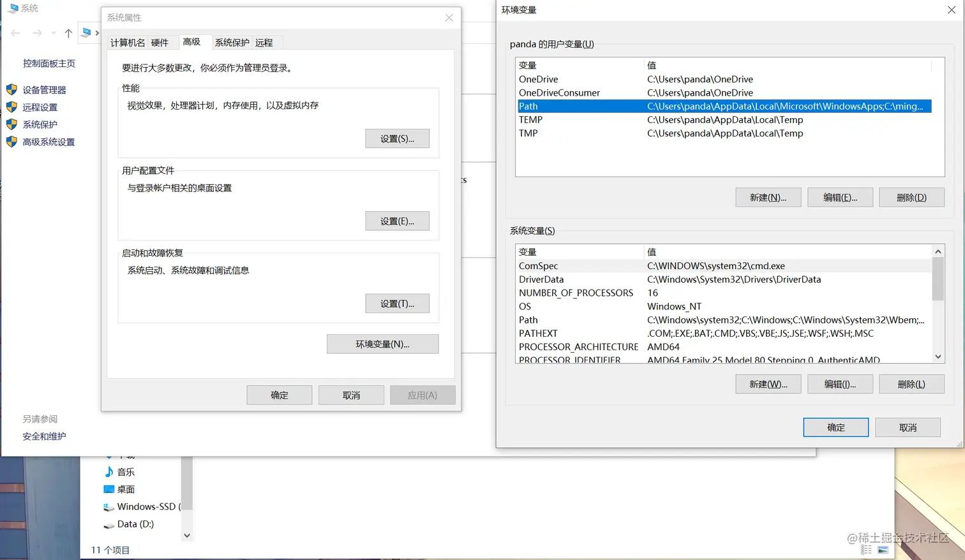Image resolution: width=965 pixels, height=560 pixels.
Task: Expand the address bar breadcrumb chevron
Action: click(x=97, y=33)
